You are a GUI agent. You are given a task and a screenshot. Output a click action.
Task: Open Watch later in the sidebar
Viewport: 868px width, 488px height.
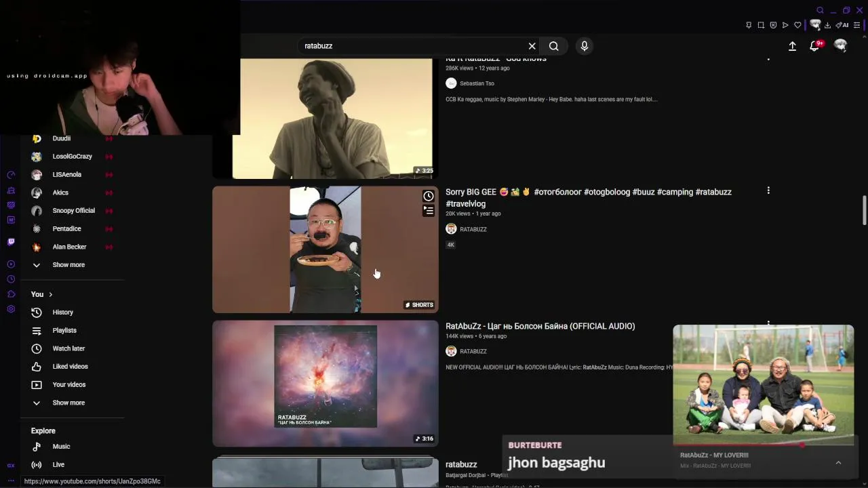68,348
